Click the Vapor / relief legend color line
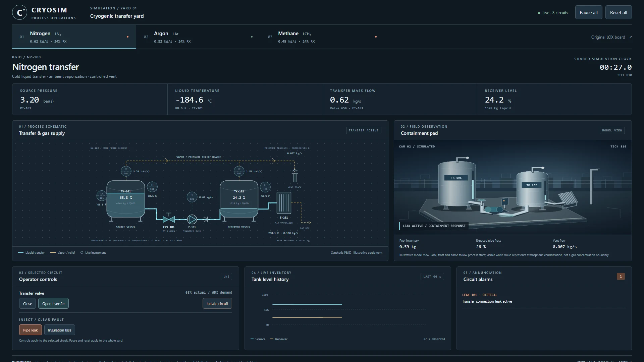 [x=53, y=253]
